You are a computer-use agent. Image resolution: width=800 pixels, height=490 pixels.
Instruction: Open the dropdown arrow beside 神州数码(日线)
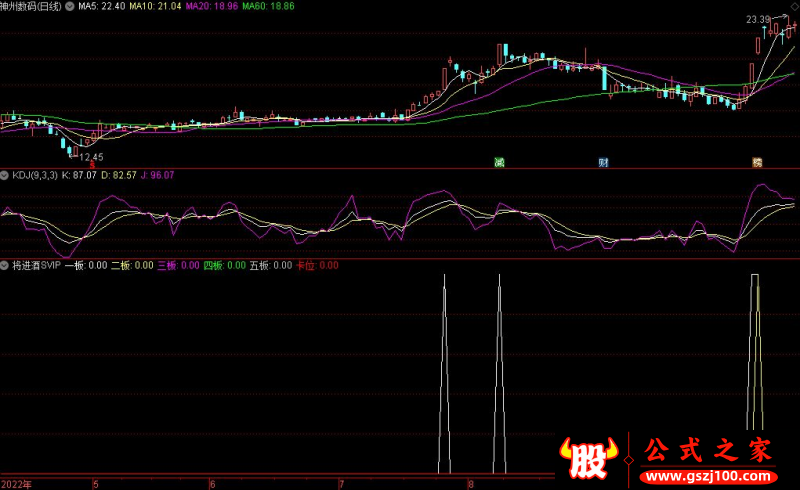(x=68, y=6)
